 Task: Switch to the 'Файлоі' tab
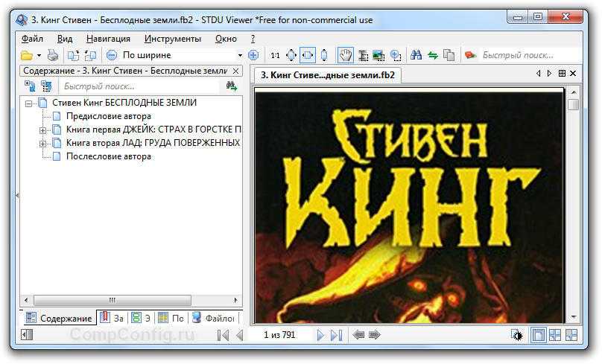214,319
